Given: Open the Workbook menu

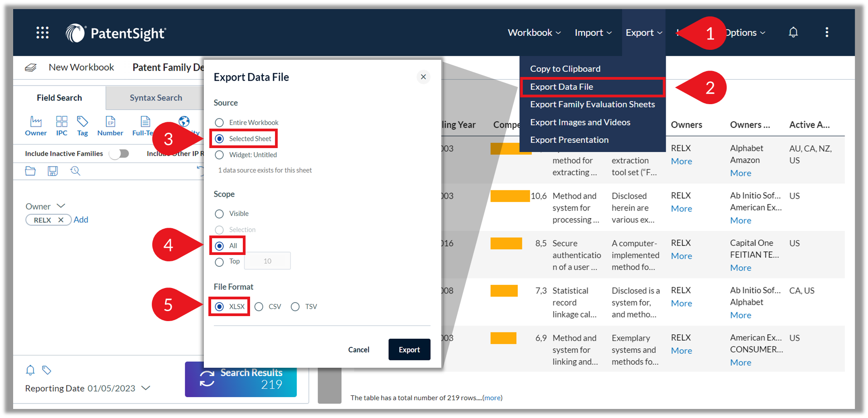Looking at the screenshot, I should pyautogui.click(x=534, y=33).
